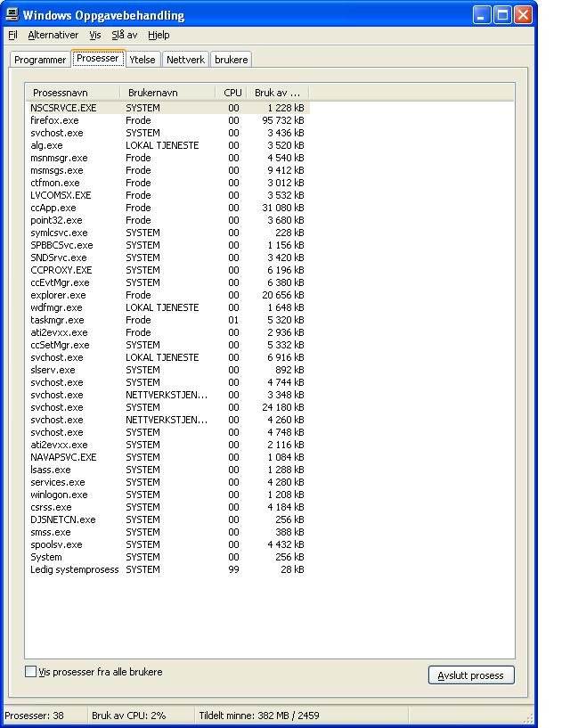Viewport: 570px width, 728px height.
Task: Click the Avslutt prosess button
Action: click(471, 675)
